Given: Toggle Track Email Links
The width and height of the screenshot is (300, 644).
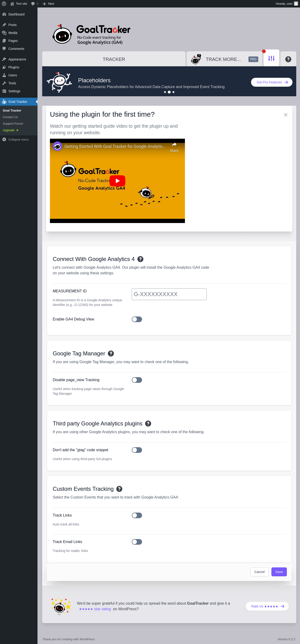Looking at the screenshot, I should click(x=137, y=542).
